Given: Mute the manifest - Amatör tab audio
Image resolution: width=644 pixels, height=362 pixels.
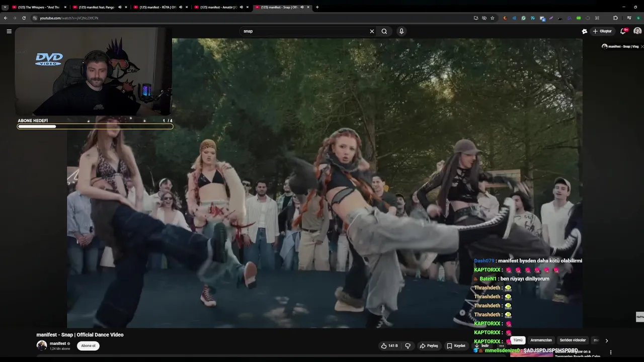Looking at the screenshot, I should (x=242, y=7).
